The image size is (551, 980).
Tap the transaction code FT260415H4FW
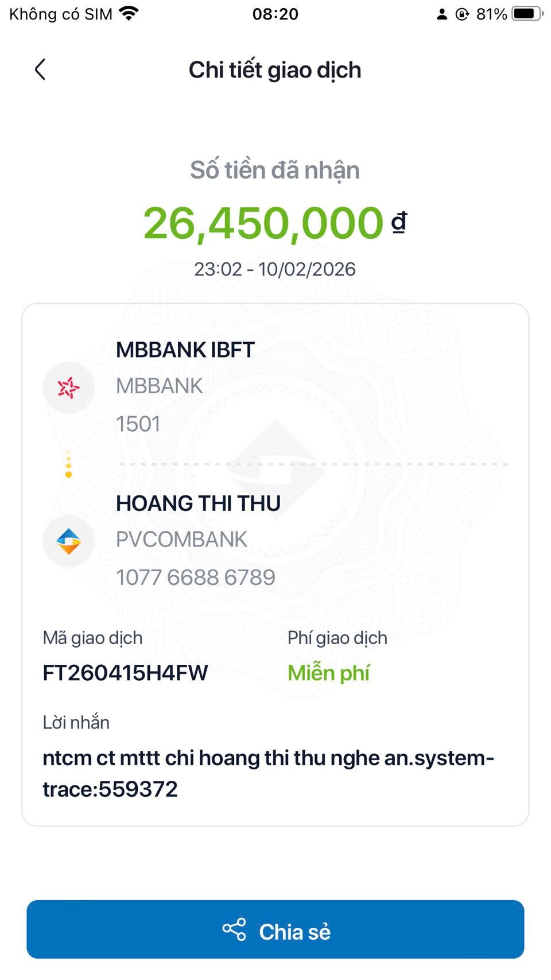click(x=125, y=672)
